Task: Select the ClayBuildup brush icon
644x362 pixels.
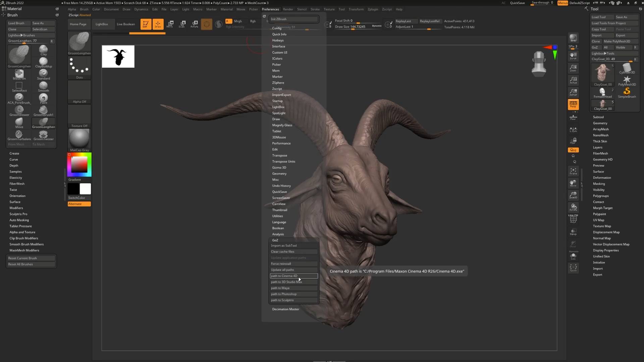Action: 43,62
